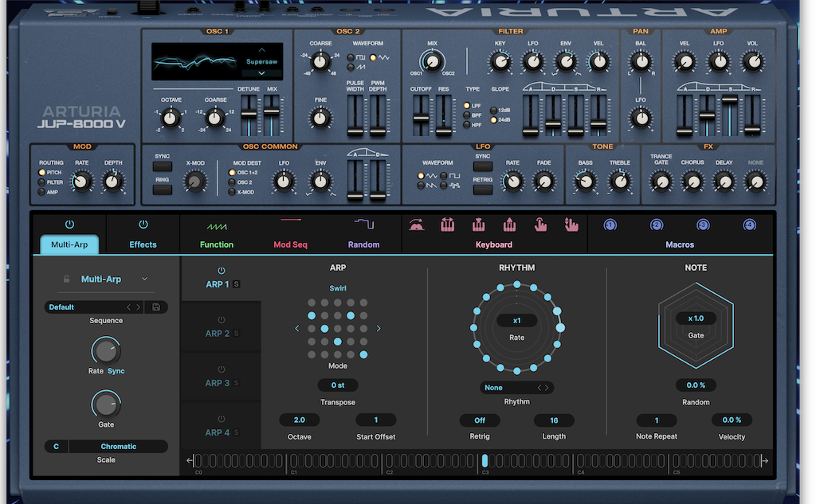Click the Macro 3 circle icon
Viewport: 816px width, 504px height.
703,225
